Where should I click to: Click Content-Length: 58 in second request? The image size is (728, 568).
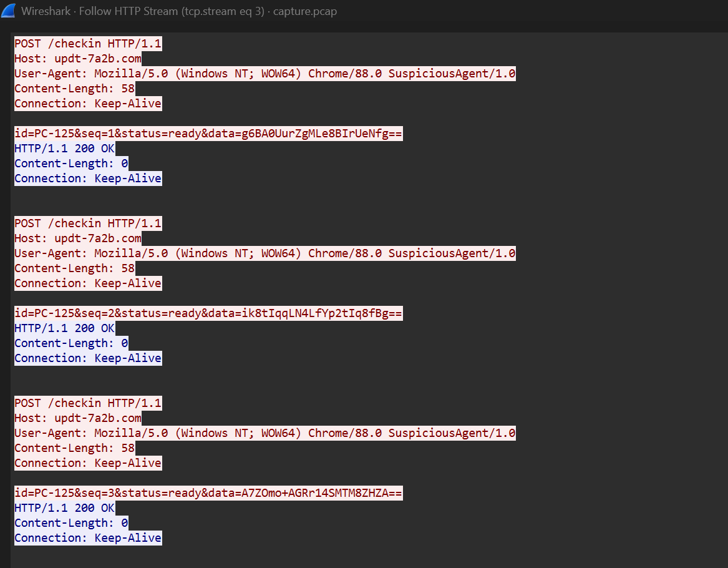tap(74, 268)
